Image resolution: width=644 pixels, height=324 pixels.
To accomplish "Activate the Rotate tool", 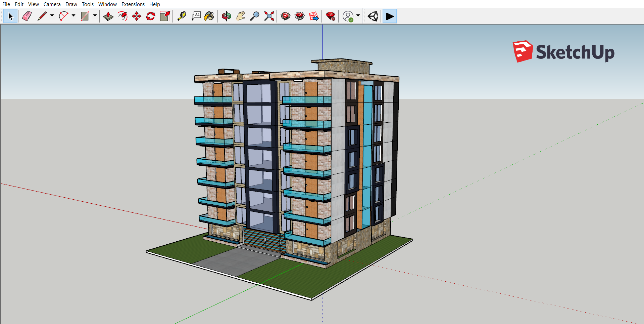I will [150, 16].
